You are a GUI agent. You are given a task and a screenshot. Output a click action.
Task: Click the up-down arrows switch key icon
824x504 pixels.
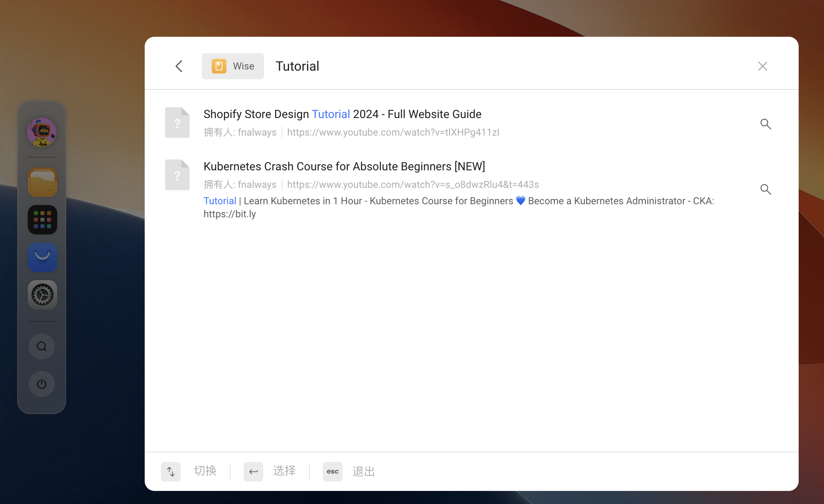(x=171, y=472)
